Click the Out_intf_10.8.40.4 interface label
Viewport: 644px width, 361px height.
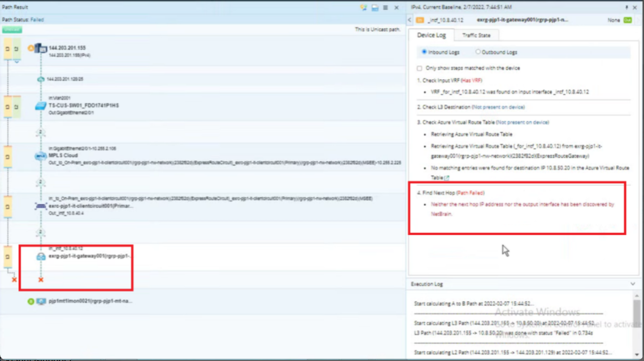point(66,213)
